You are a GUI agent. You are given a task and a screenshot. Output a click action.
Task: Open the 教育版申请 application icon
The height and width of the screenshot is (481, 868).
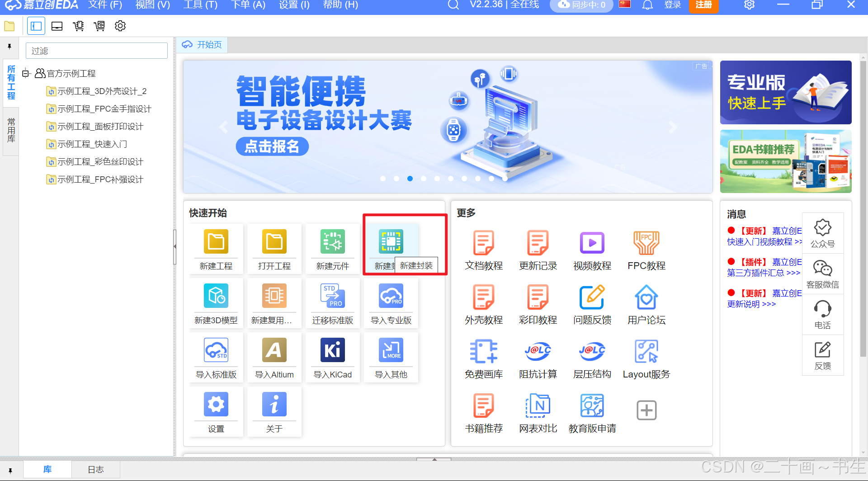[x=592, y=406]
